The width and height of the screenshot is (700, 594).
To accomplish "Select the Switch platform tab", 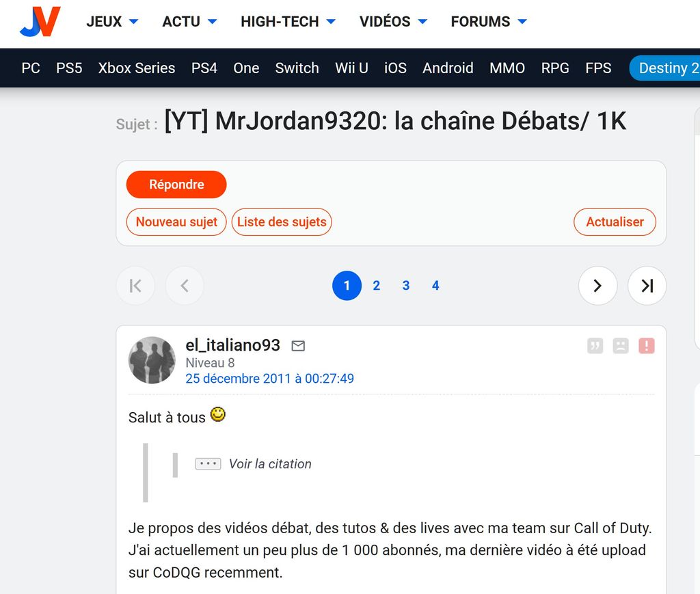I will point(297,68).
